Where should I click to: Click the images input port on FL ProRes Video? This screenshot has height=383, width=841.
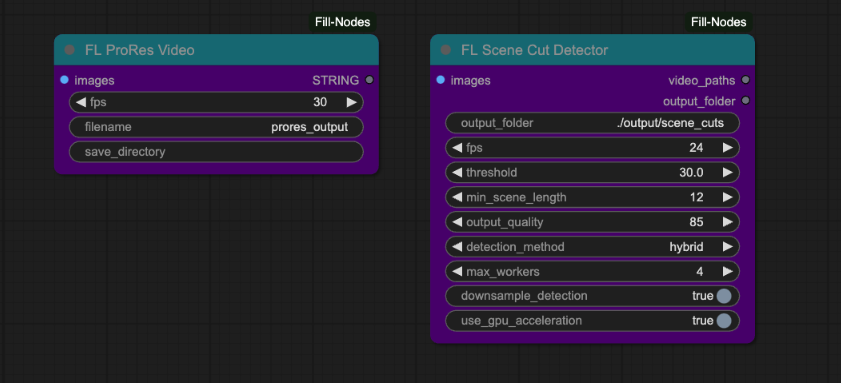tap(65, 80)
